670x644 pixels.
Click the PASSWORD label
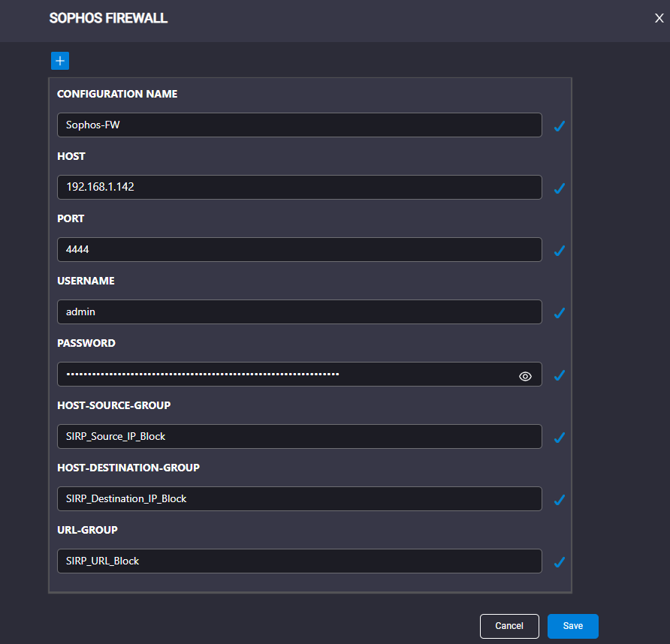86,343
